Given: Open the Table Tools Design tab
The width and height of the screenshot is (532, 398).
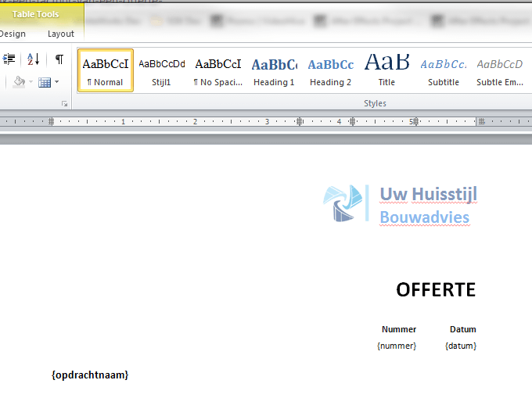Looking at the screenshot, I should click(13, 34).
